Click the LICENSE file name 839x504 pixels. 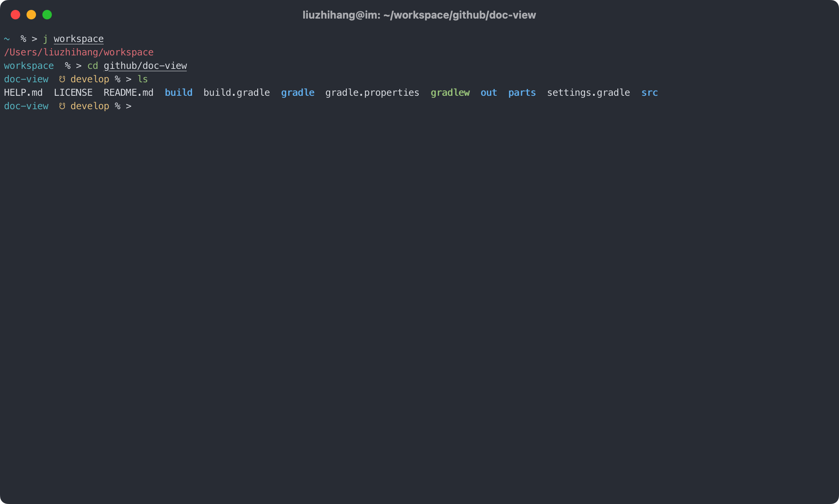[x=73, y=93]
